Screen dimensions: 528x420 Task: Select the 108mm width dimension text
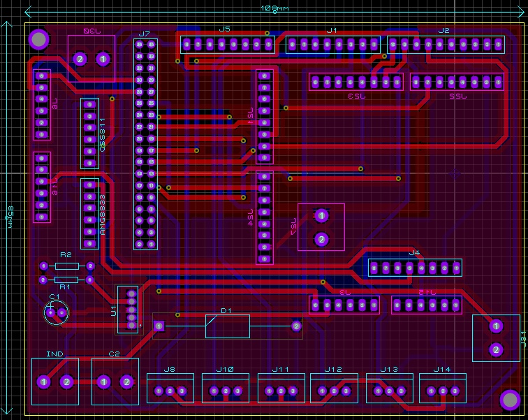coord(274,8)
